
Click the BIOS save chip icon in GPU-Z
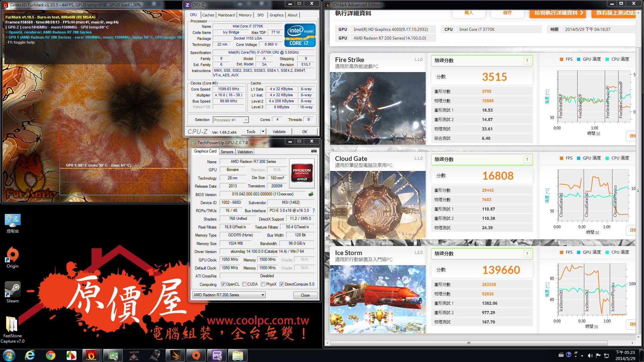click(x=311, y=194)
